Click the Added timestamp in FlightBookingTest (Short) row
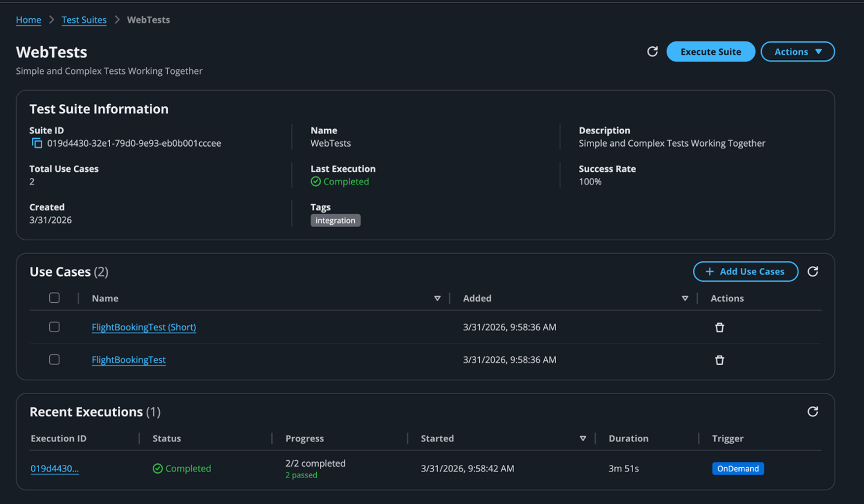This screenshot has width=864, height=504. point(509,327)
